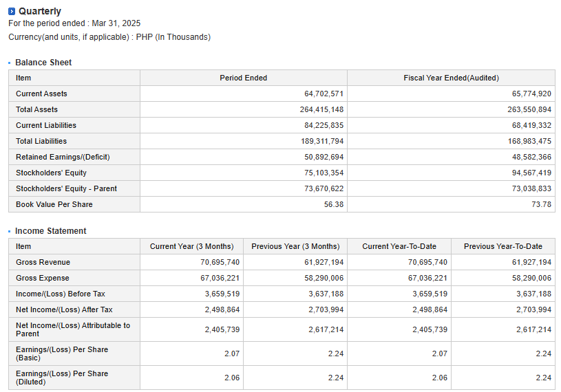The height and width of the screenshot is (392, 561).
Task: Select the Book Value Per Share label
Action: point(54,204)
